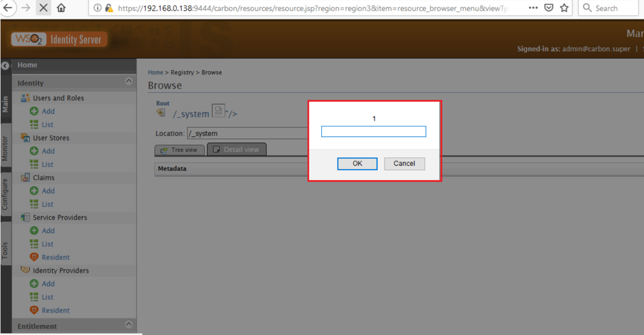Select the Users and Roles label
This screenshot has width=644, height=335.
tap(58, 98)
